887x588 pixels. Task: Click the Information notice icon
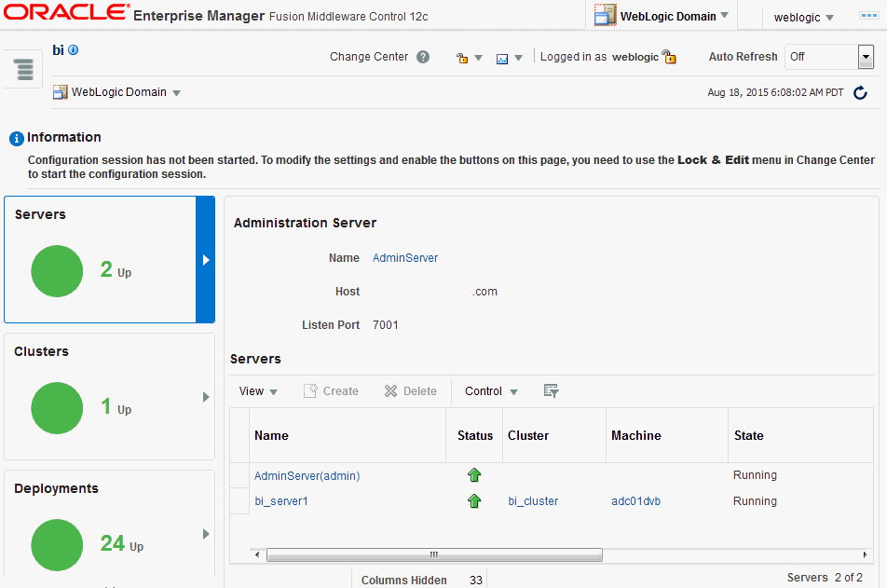coord(17,138)
